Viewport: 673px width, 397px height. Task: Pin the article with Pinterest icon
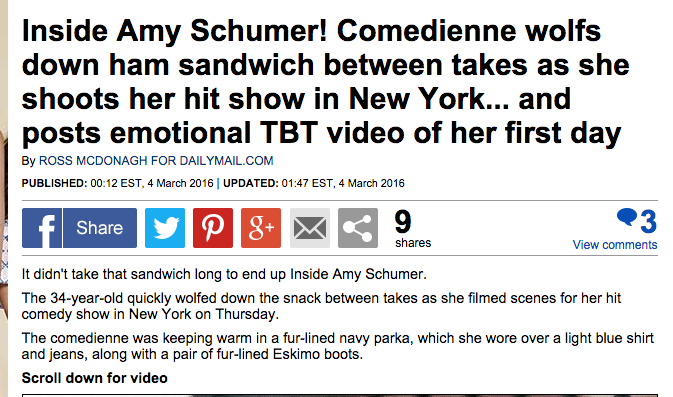[x=213, y=228]
